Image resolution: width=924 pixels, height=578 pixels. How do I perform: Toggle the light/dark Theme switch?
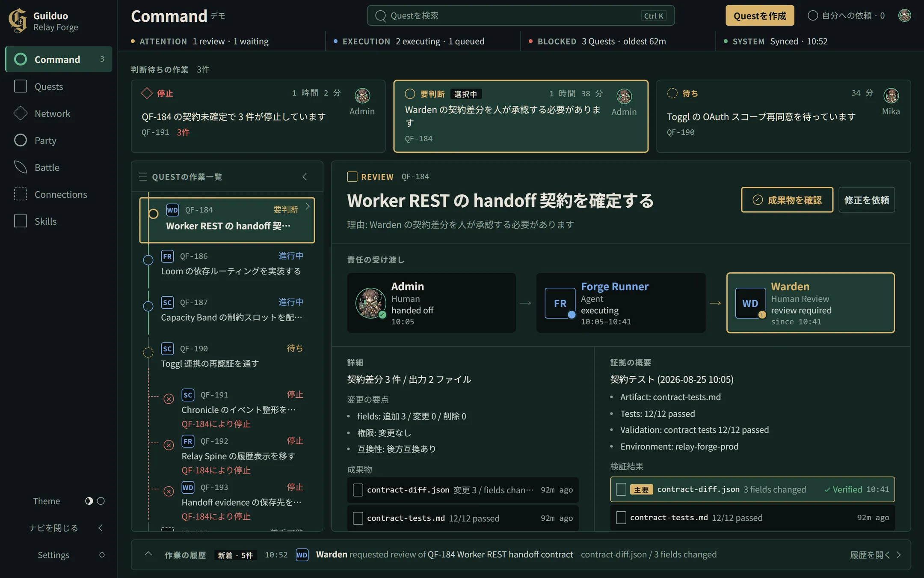pos(95,501)
